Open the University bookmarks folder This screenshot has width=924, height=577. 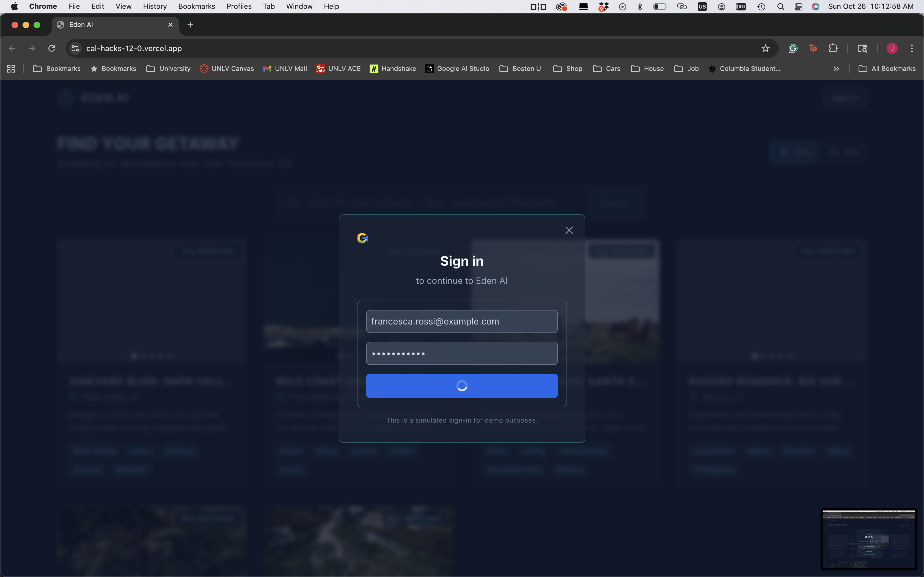pos(168,69)
